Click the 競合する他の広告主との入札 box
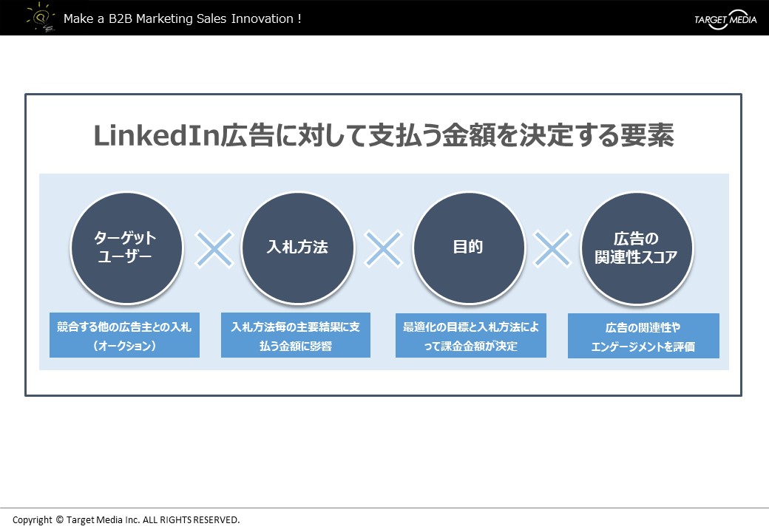Screen dimensions: 769x532 pos(124,335)
